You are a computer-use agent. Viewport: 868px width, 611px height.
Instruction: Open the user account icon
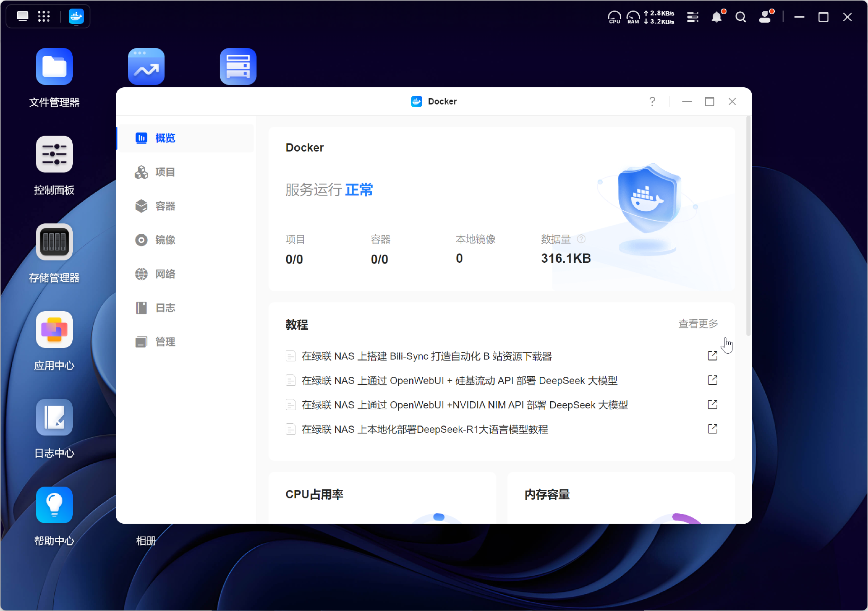pyautogui.click(x=765, y=17)
